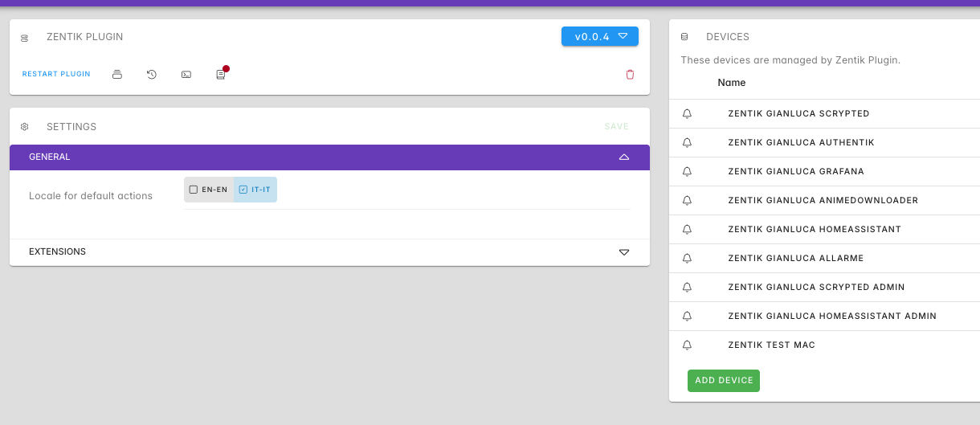
Task: Check the EN-EN locale option
Action: [209, 190]
